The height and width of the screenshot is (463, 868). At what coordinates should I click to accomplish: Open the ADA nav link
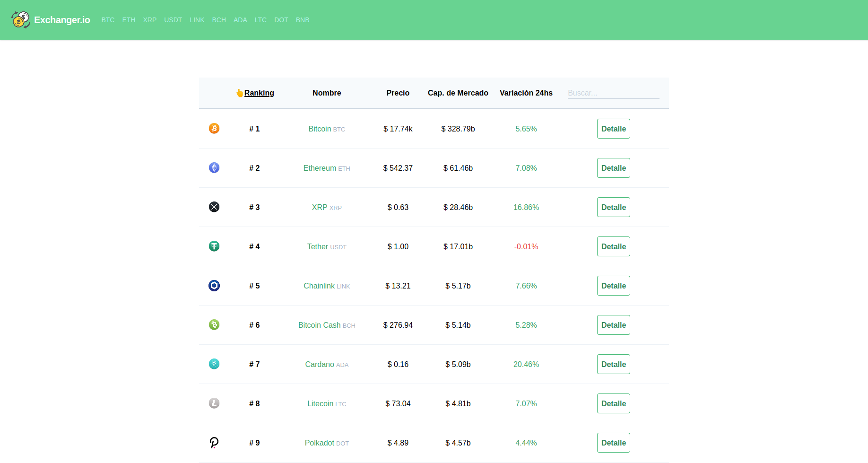coord(240,20)
